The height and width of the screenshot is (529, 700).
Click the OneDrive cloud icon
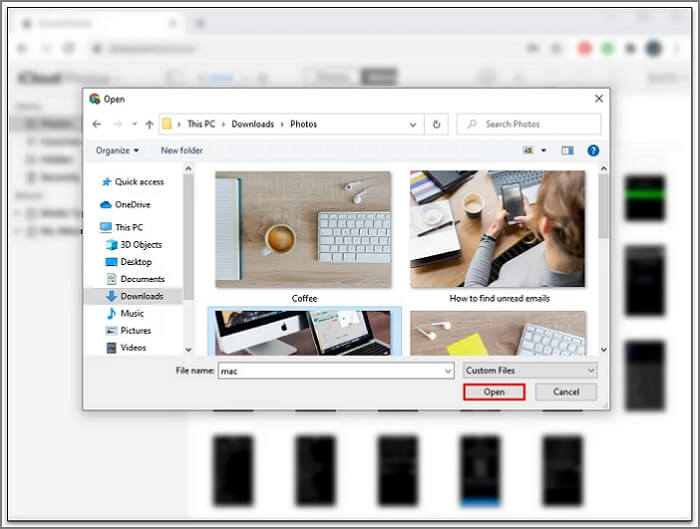click(x=106, y=204)
